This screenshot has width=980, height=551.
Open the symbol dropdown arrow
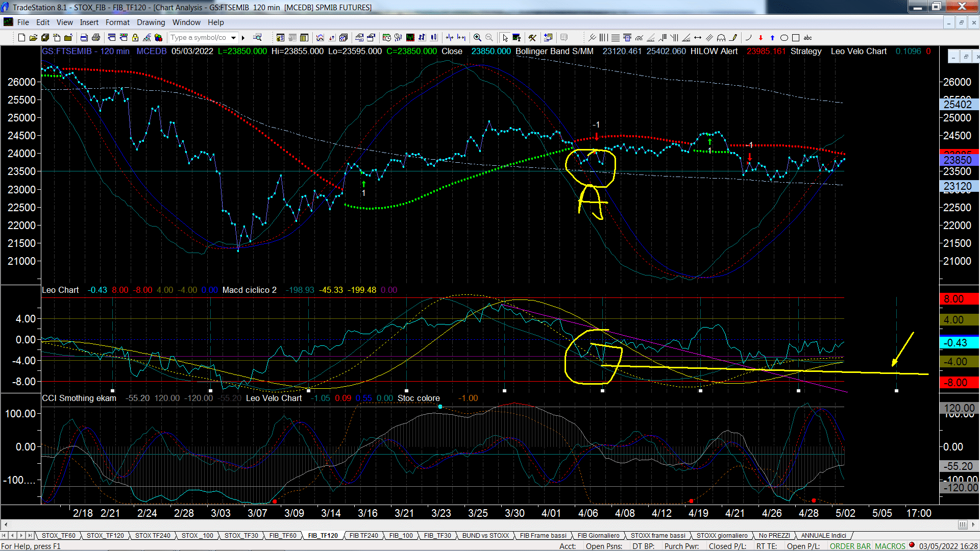(233, 38)
